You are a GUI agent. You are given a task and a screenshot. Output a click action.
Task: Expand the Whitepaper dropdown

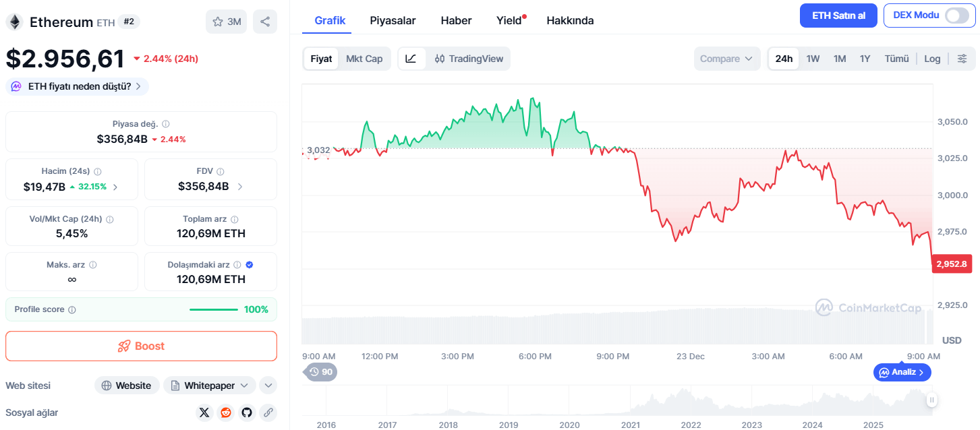[210, 386]
